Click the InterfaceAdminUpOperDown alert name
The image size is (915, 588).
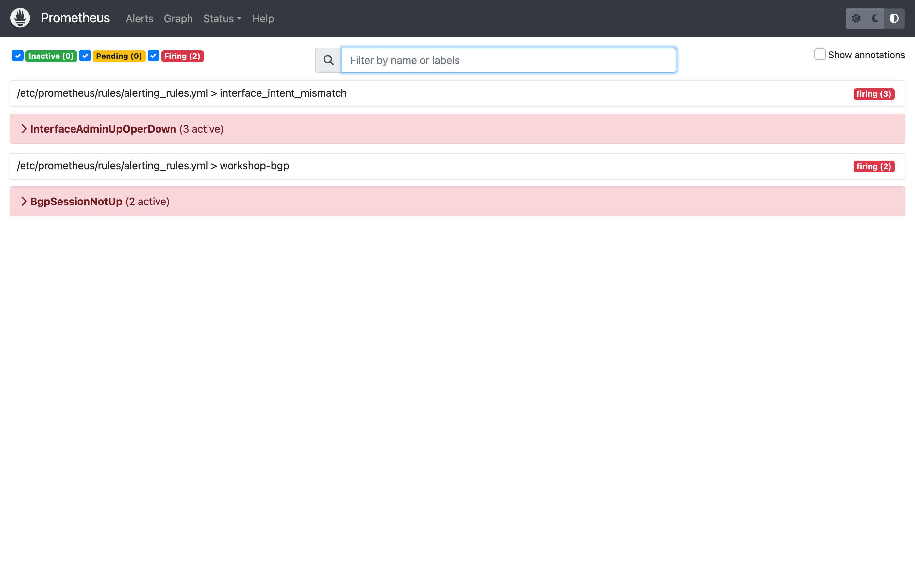click(103, 129)
